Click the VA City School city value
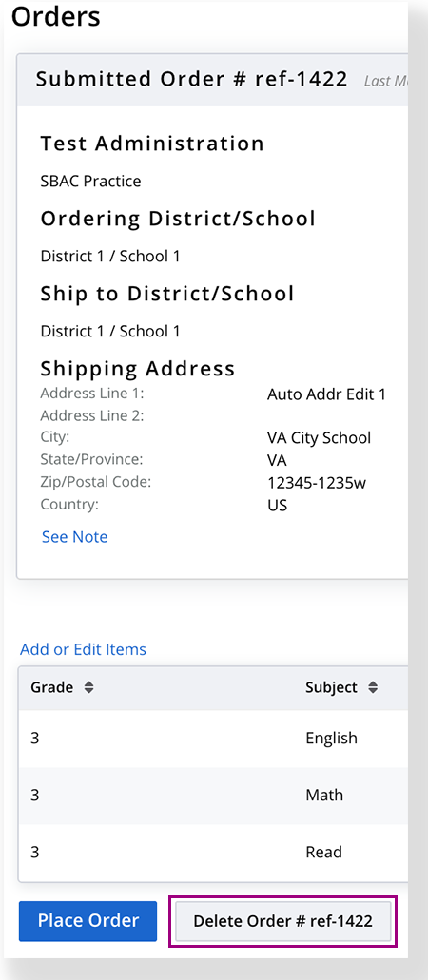Screen dimensions: 428x980 pos(320,437)
